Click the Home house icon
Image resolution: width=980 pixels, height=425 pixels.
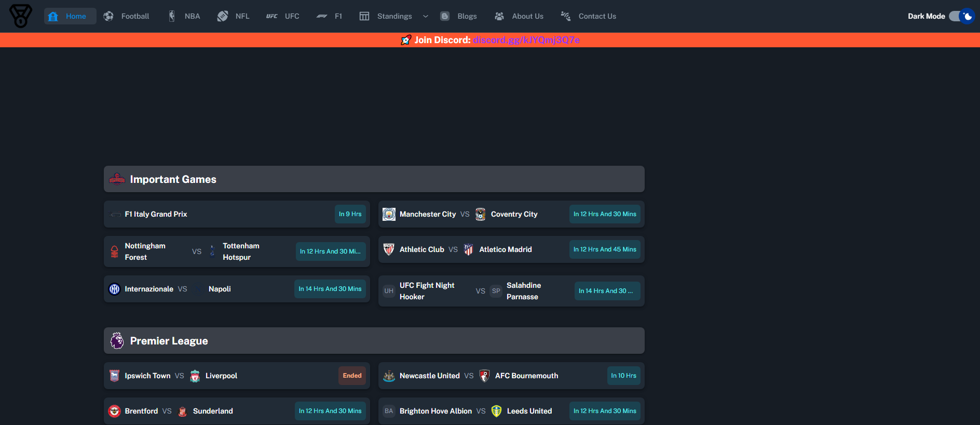pyautogui.click(x=53, y=16)
